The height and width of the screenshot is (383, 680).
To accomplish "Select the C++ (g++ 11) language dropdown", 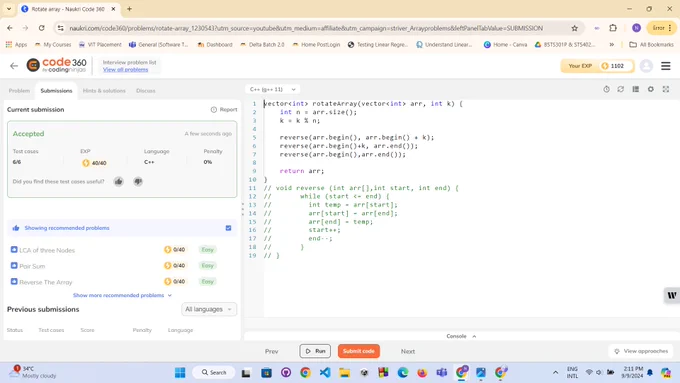I will (x=272, y=89).
